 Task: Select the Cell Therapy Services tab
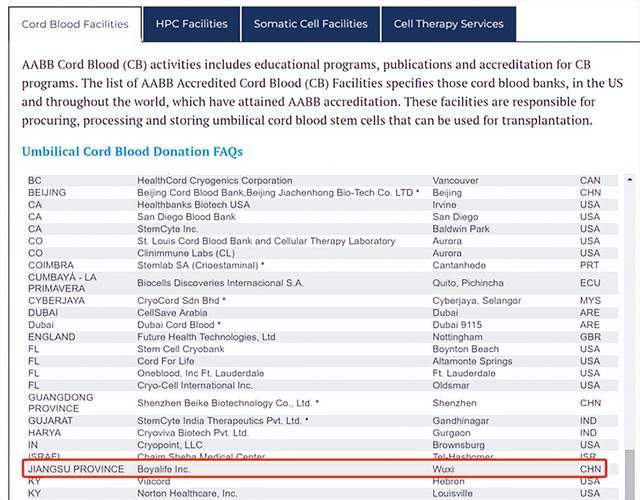pyautogui.click(x=448, y=23)
